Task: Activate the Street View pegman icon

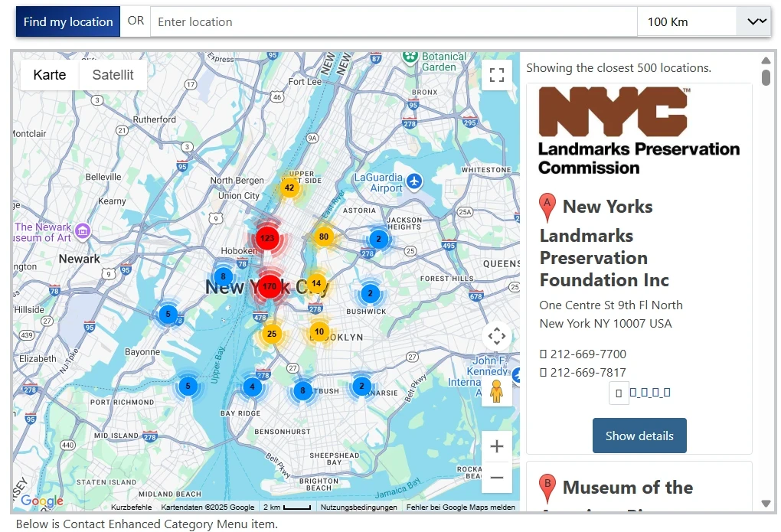Action: 496,392
